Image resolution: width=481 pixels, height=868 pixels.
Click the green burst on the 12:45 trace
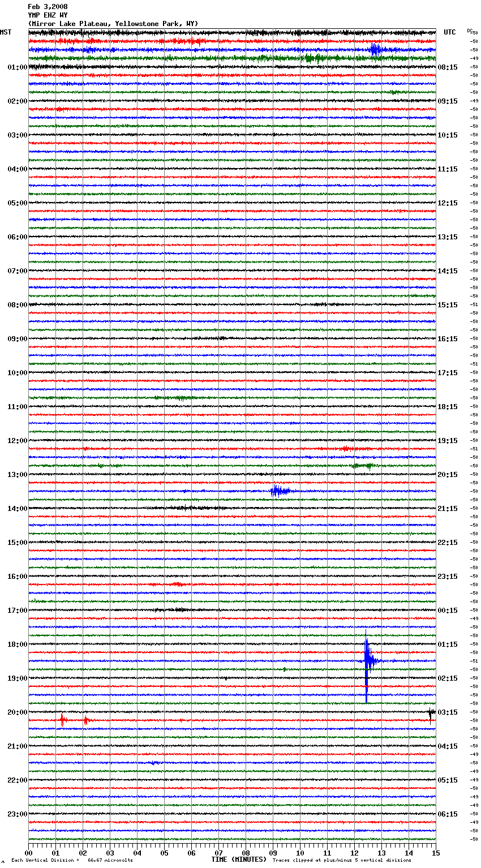pos(362,466)
